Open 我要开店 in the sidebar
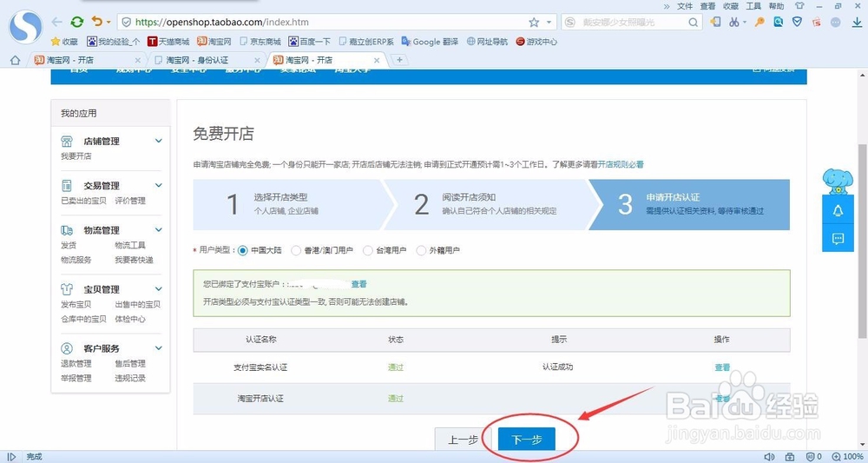The image size is (868, 463). [76, 156]
